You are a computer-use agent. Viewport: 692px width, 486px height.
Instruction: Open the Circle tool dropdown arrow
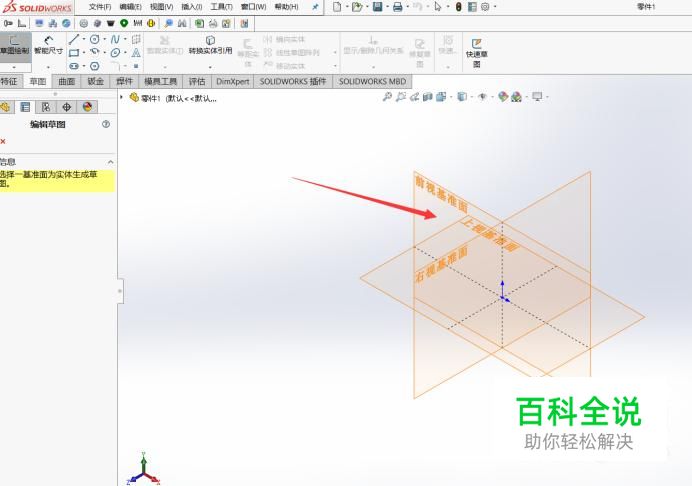(104, 39)
